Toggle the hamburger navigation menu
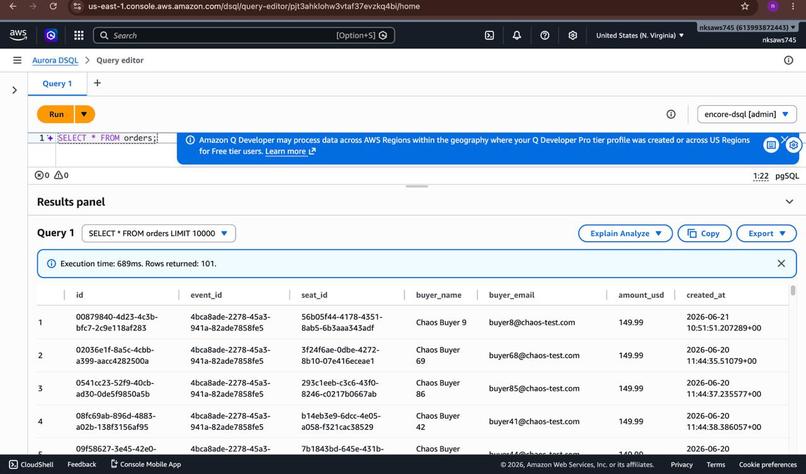 point(17,60)
